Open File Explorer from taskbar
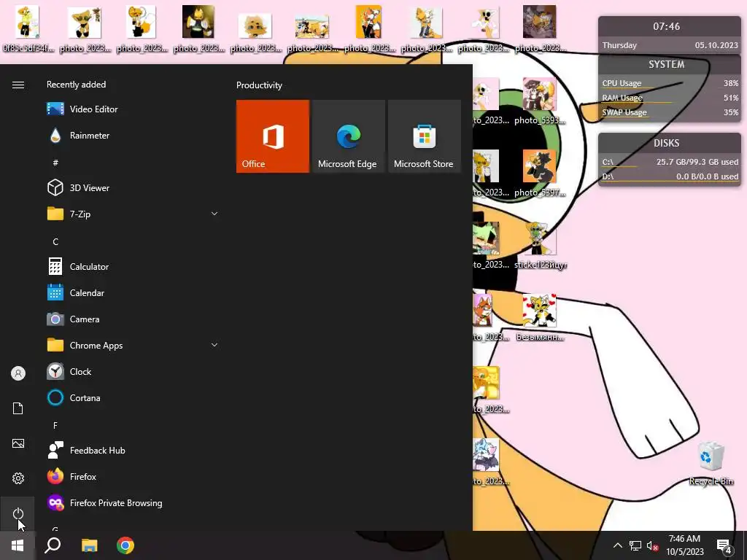The image size is (747, 560). point(89,545)
